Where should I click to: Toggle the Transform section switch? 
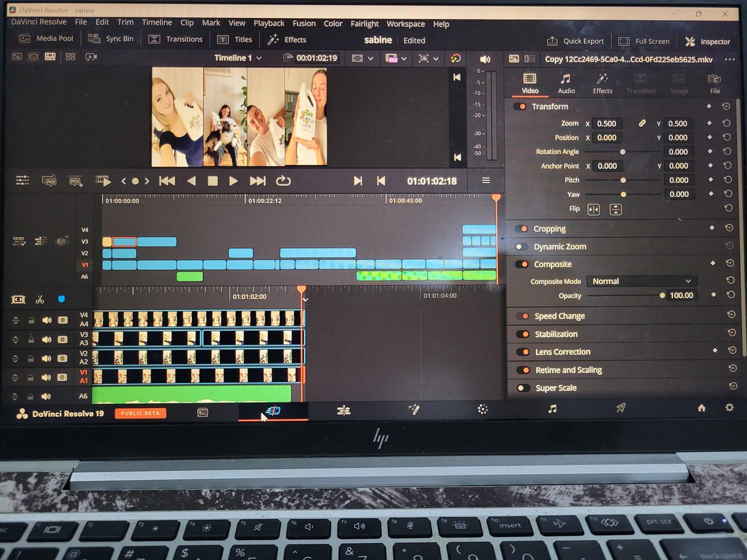[520, 106]
